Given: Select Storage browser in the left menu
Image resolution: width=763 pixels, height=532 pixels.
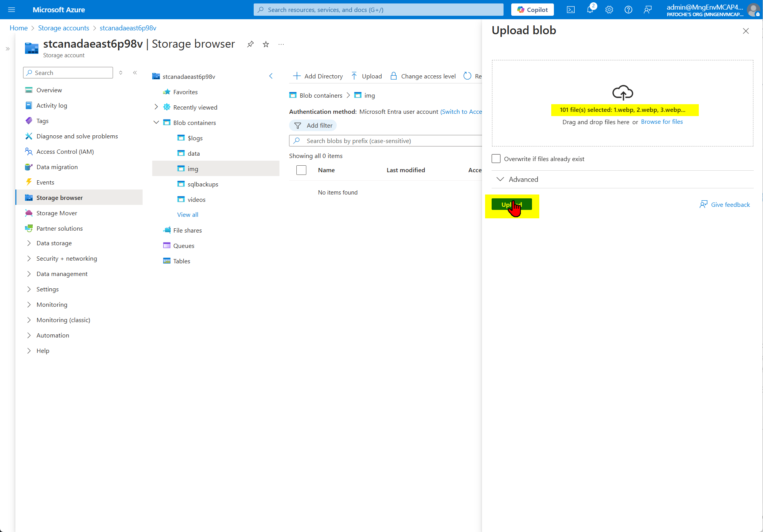Looking at the screenshot, I should point(59,197).
